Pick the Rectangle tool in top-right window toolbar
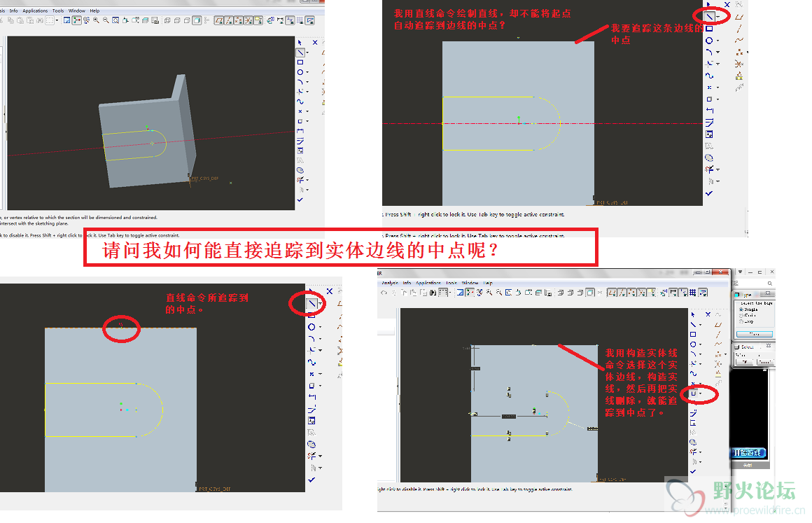The image size is (812, 523). pyautogui.click(x=709, y=28)
